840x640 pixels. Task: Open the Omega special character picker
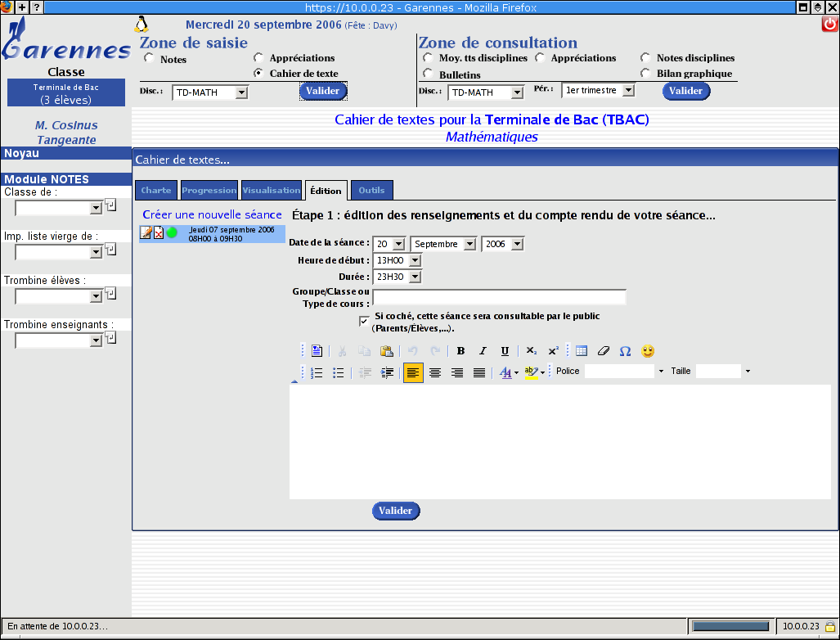pos(625,351)
